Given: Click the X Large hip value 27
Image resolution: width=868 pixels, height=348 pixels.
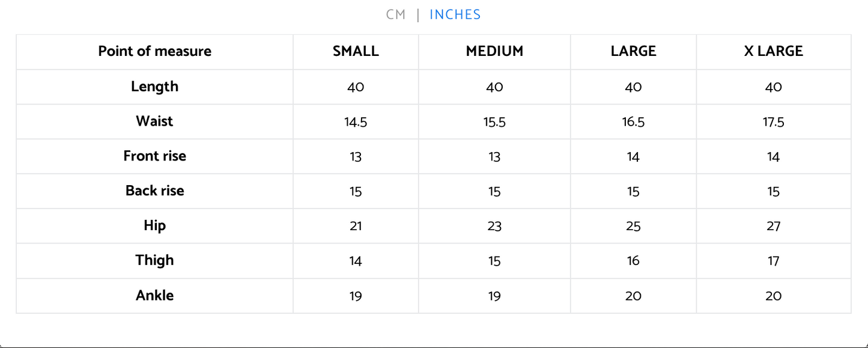Looking at the screenshot, I should pos(774,227).
